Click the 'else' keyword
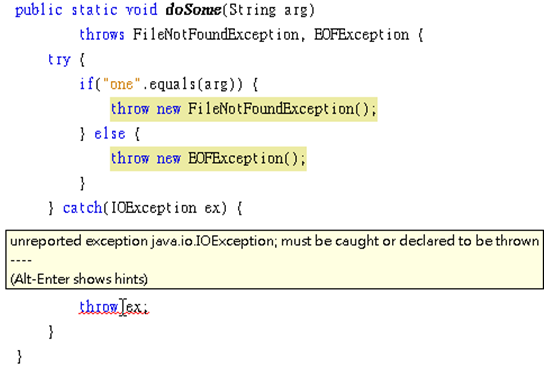 point(110,134)
